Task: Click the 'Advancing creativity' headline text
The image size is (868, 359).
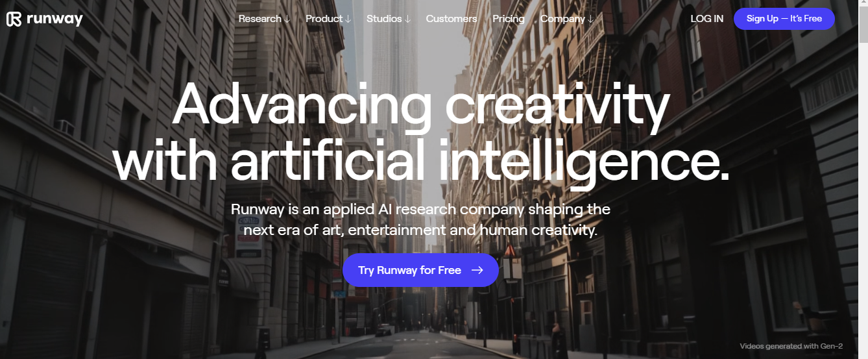Action: pos(420,105)
